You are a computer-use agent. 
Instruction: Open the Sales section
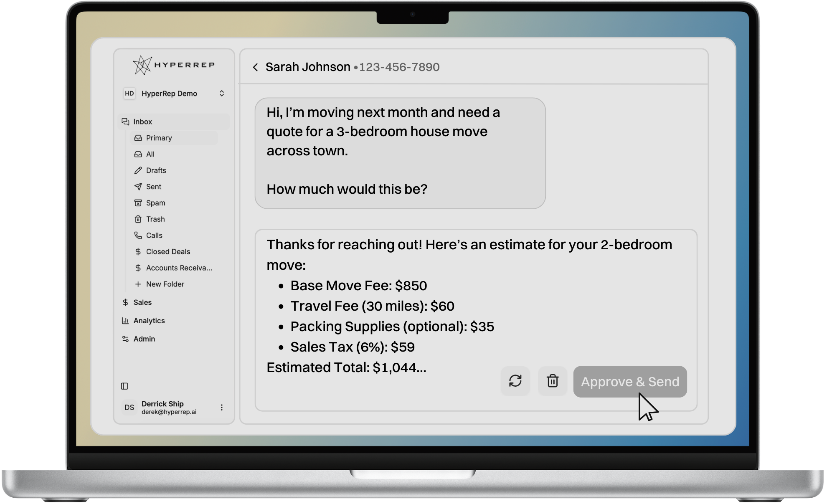point(142,302)
